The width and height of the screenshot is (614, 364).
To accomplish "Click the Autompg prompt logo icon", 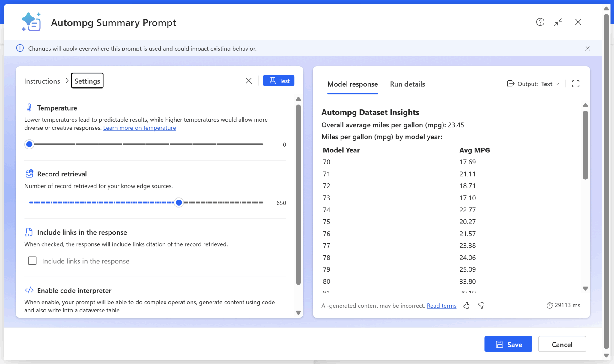I will 31,22.
